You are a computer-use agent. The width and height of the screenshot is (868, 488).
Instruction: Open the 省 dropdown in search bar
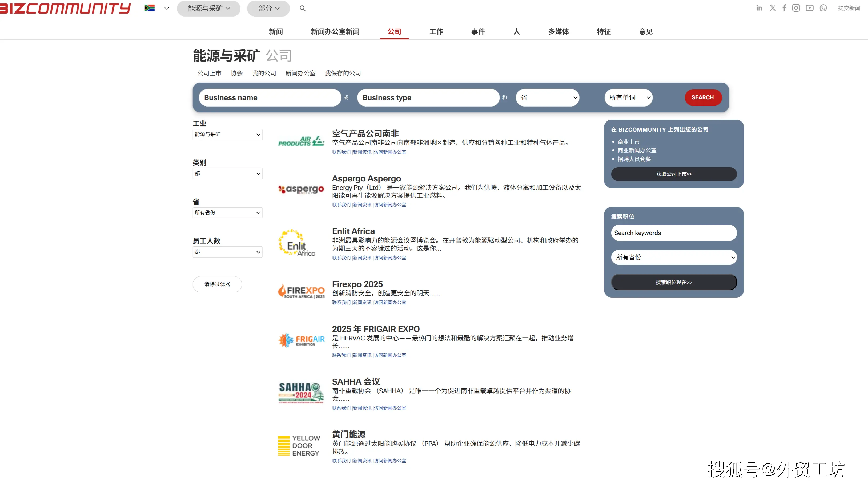(547, 98)
